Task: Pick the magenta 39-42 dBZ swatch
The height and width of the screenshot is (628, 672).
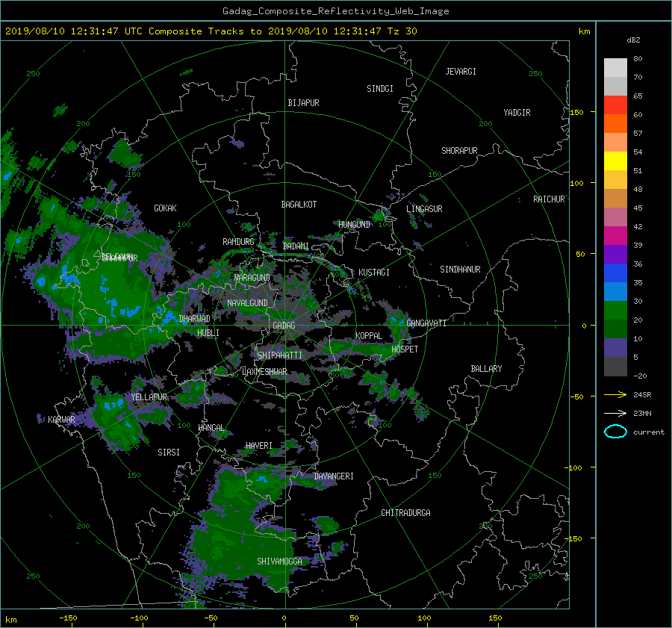Action: tap(615, 236)
